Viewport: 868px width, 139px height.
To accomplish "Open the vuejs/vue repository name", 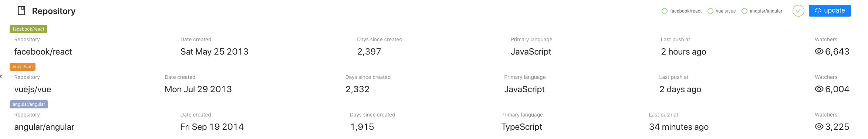I will tap(33, 89).
